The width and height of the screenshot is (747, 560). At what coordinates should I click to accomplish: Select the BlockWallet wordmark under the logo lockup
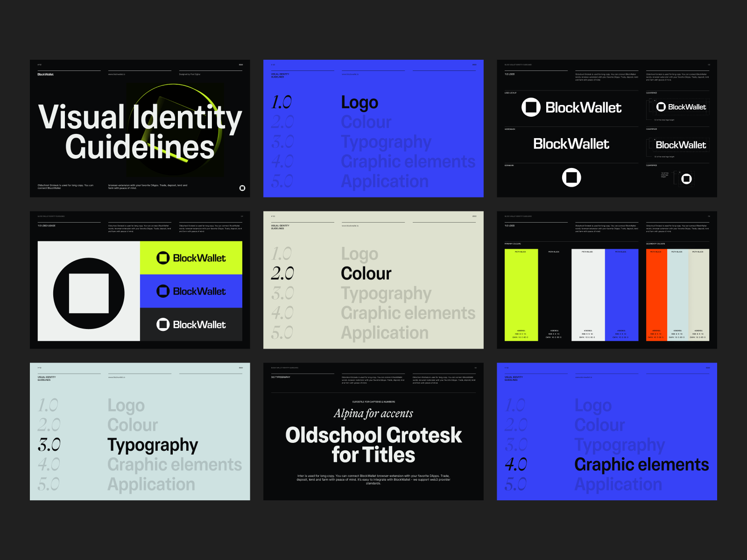tap(572, 144)
